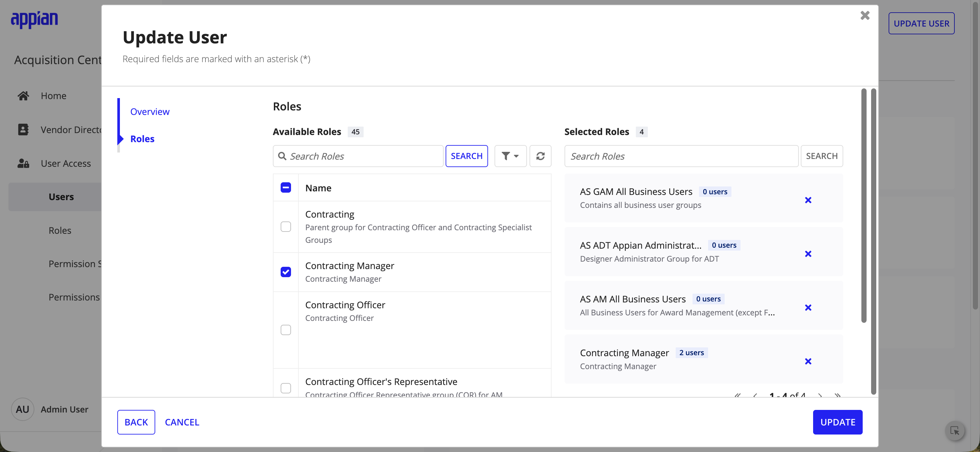This screenshot has height=452, width=980.
Task: Click the 2 users badge on Contracting Manager
Action: [x=692, y=353]
